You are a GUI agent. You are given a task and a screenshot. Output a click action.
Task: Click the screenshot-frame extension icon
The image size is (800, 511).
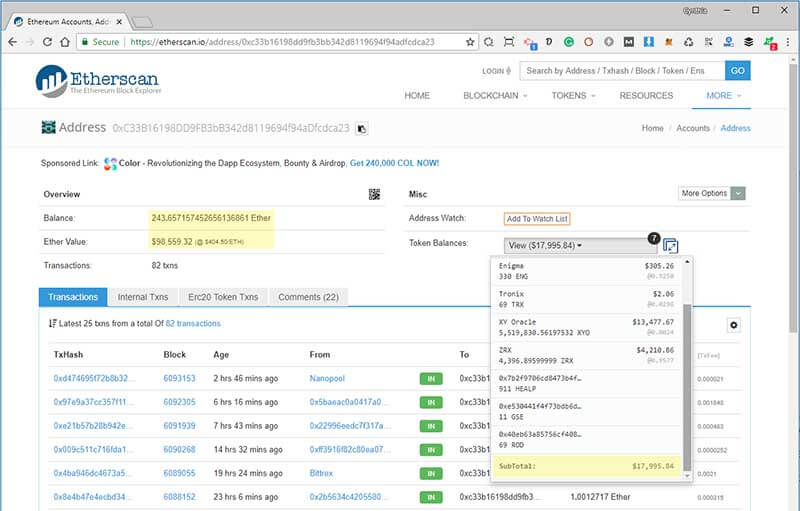[x=509, y=42]
